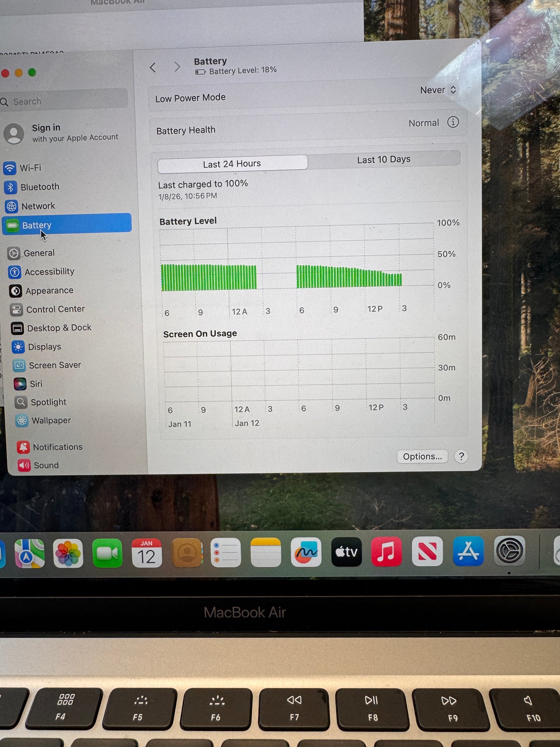The image size is (560, 747).
Task: Select the green Battery sidebar icon
Action: click(x=13, y=225)
